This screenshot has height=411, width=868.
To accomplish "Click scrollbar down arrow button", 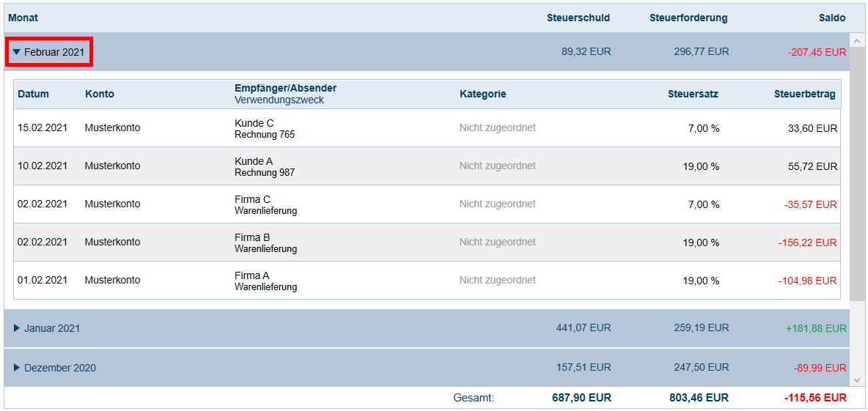I will click(x=857, y=379).
